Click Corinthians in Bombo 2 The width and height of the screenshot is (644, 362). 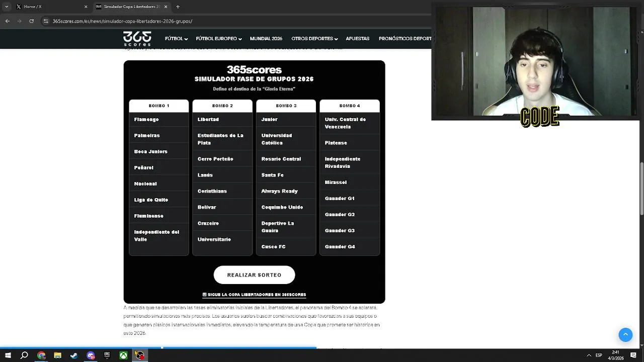point(212,191)
